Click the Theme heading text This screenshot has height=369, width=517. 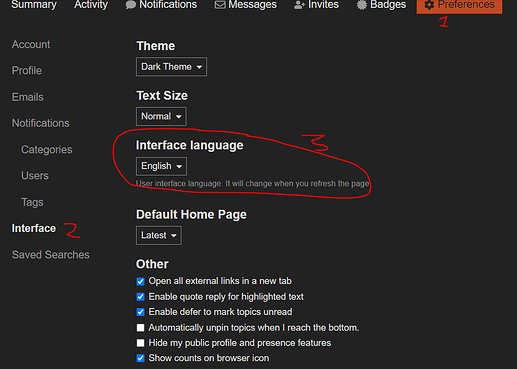coord(156,46)
